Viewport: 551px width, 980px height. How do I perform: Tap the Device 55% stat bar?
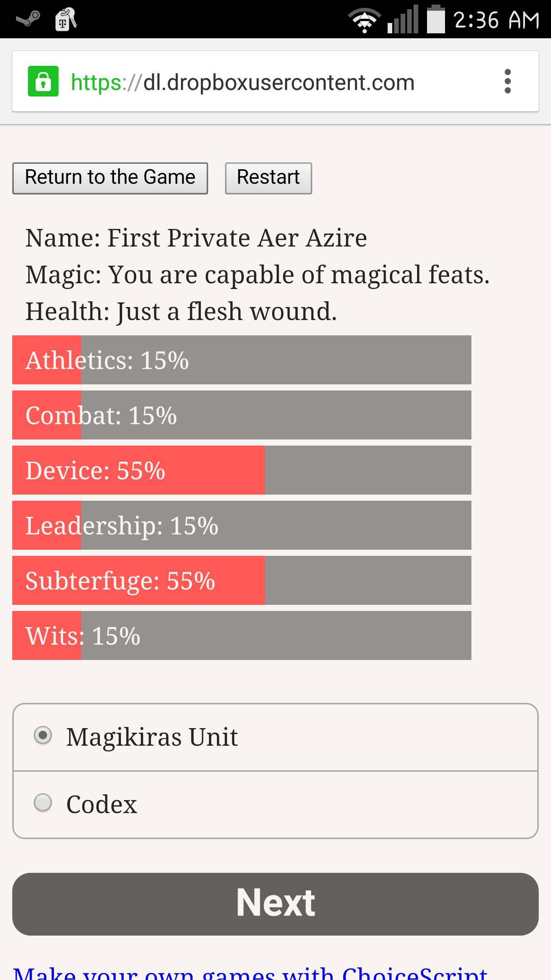242,470
